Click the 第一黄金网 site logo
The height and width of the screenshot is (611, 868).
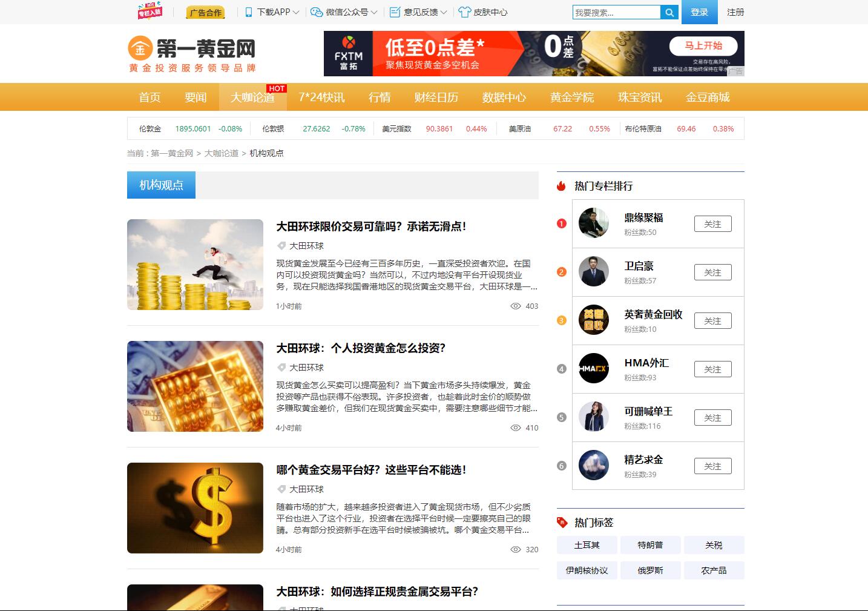pos(192,54)
